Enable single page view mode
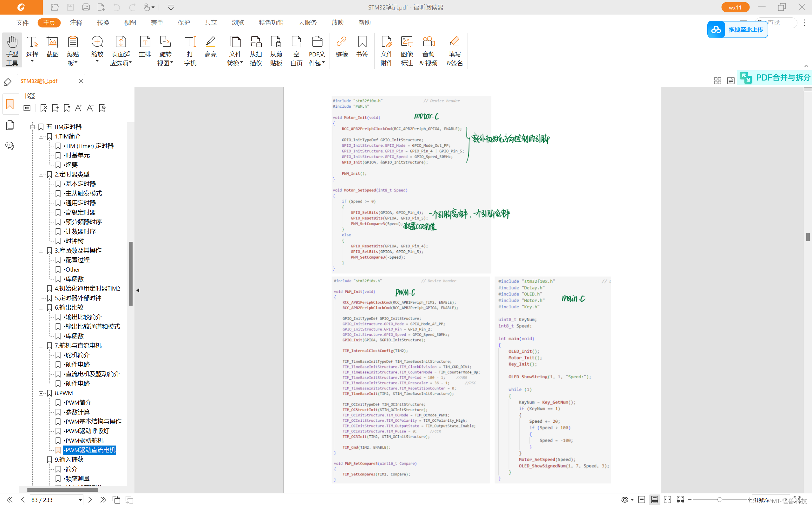This screenshot has width=812, height=507. [642, 500]
